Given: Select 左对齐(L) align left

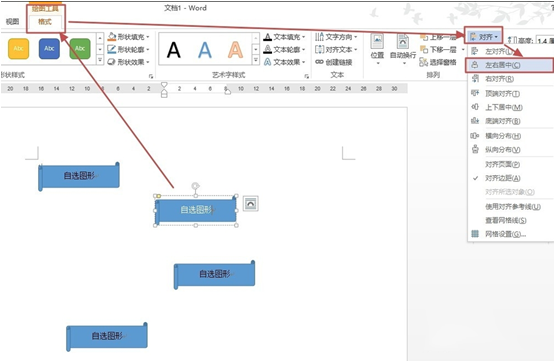Looking at the screenshot, I should click(511, 52).
